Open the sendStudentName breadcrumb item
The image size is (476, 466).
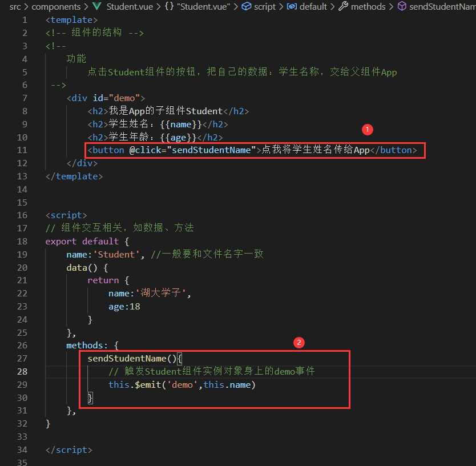click(442, 7)
